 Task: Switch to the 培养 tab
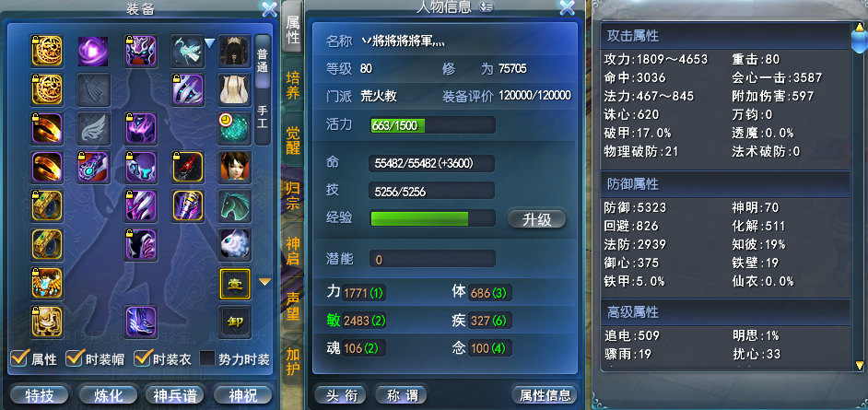coord(292,85)
